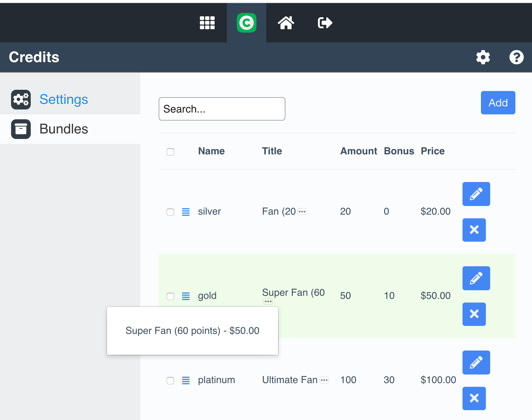Select the platinum bundle checkbox
532x420 pixels.
point(170,381)
